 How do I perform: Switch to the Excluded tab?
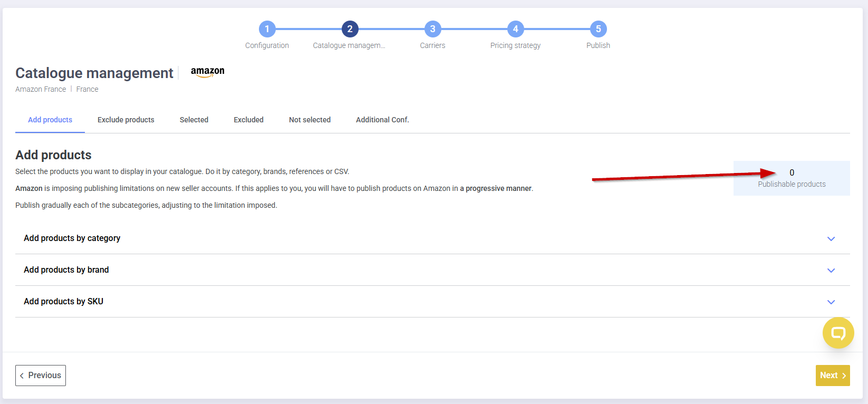point(248,120)
